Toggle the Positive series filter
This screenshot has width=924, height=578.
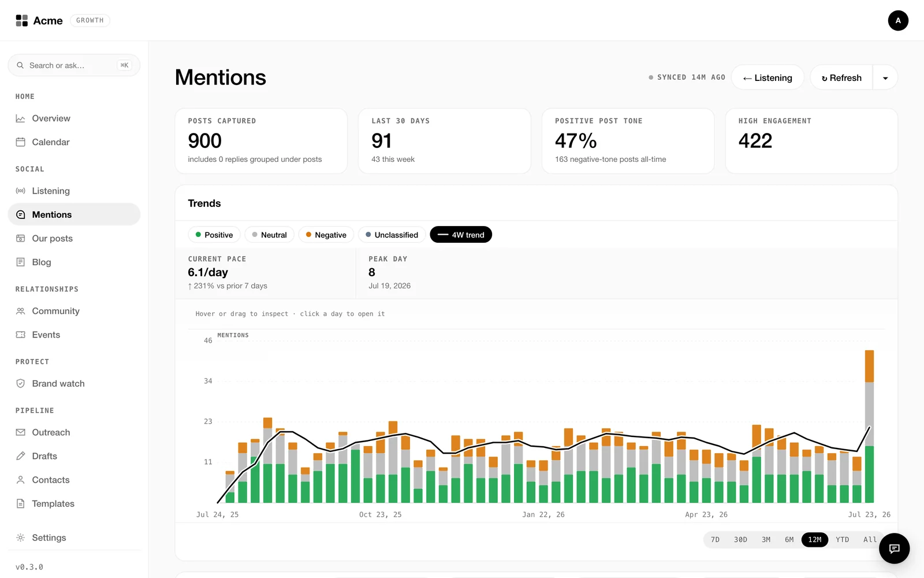tap(214, 235)
